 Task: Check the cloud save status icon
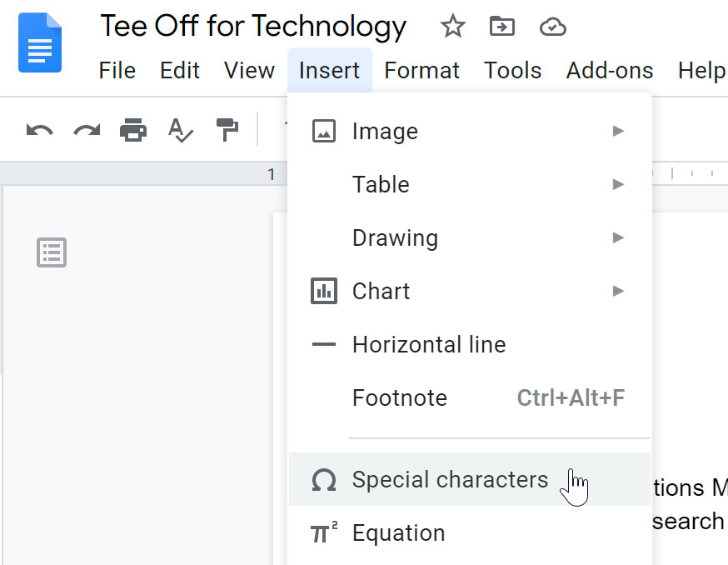point(552,27)
